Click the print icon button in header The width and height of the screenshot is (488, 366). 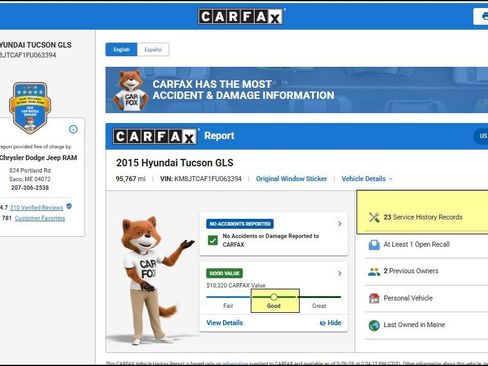(x=482, y=16)
